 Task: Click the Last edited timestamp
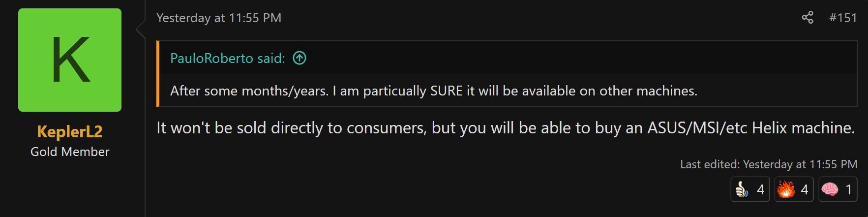coord(800,164)
